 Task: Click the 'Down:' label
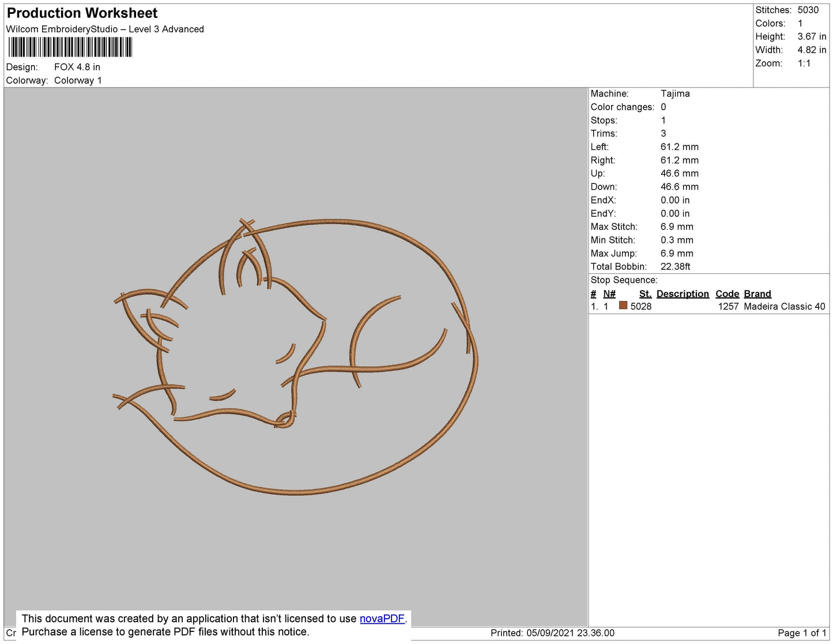pyautogui.click(x=604, y=187)
